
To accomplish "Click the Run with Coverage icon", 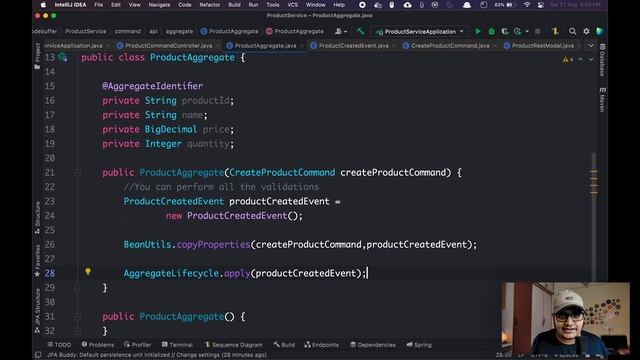I will point(505,31).
